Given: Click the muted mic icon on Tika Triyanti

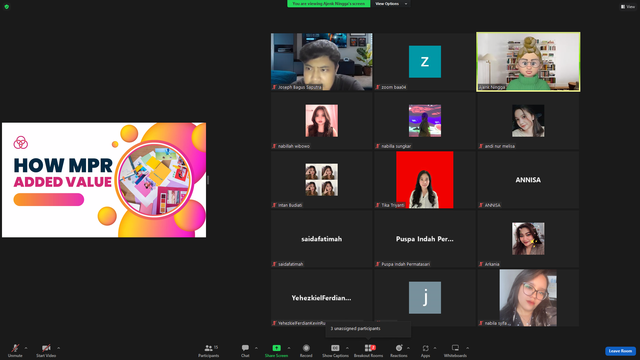Looking at the screenshot, I should 378,205.
